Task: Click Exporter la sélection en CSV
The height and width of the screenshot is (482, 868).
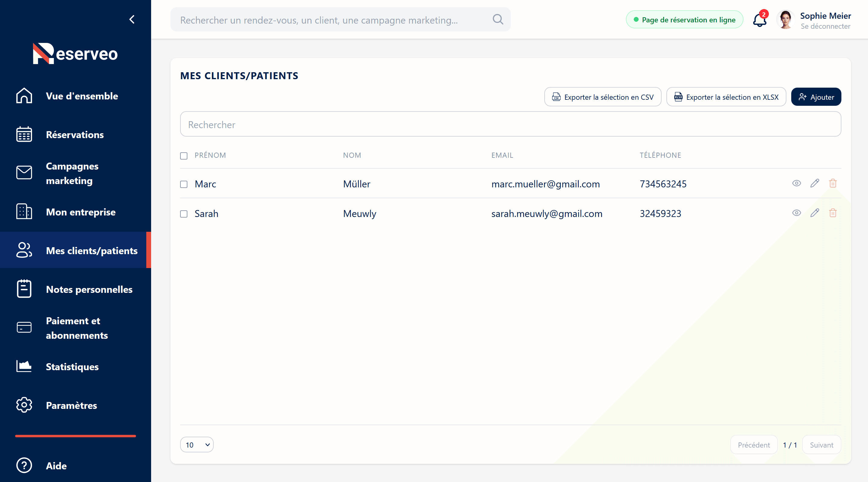Action: 603,97
